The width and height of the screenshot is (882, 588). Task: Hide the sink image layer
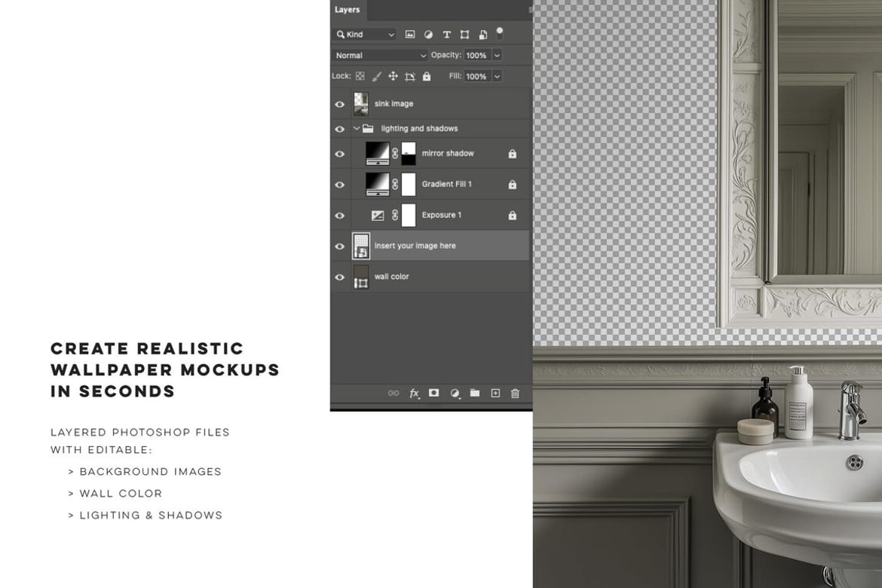(x=340, y=104)
